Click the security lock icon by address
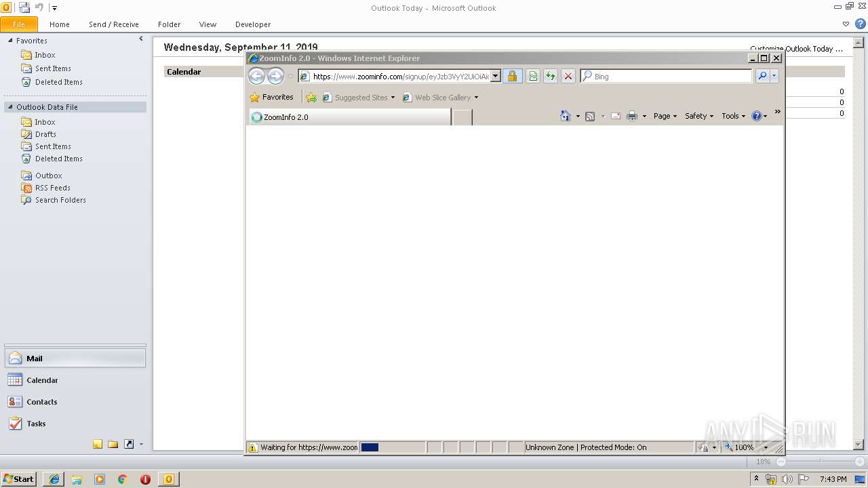The width and height of the screenshot is (868, 488). 512,77
